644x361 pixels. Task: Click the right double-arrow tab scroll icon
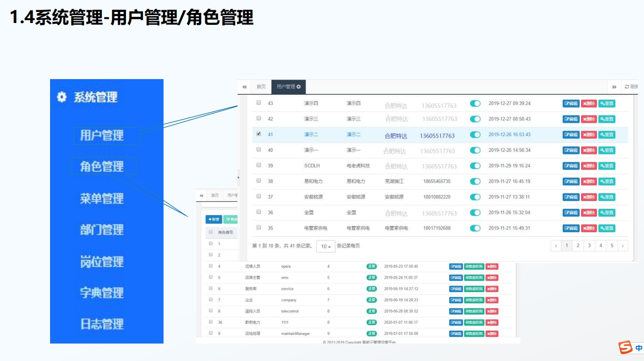click(x=614, y=87)
